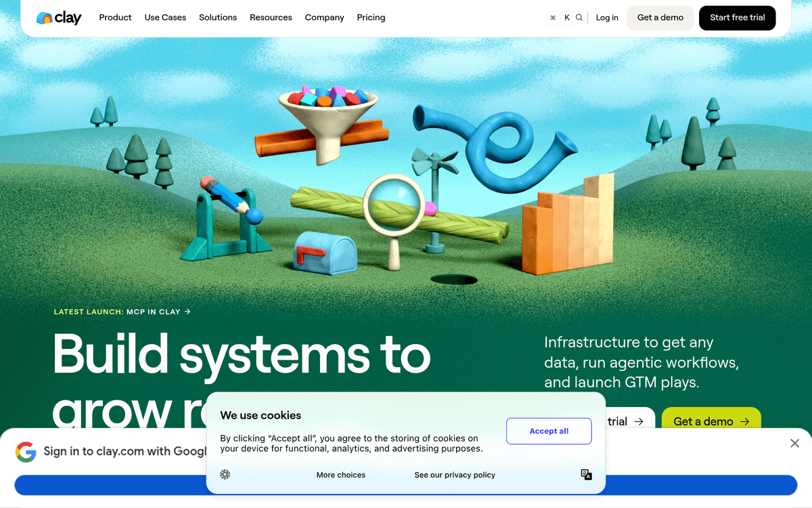Click the Google logo in sign-in banner

coord(26,452)
